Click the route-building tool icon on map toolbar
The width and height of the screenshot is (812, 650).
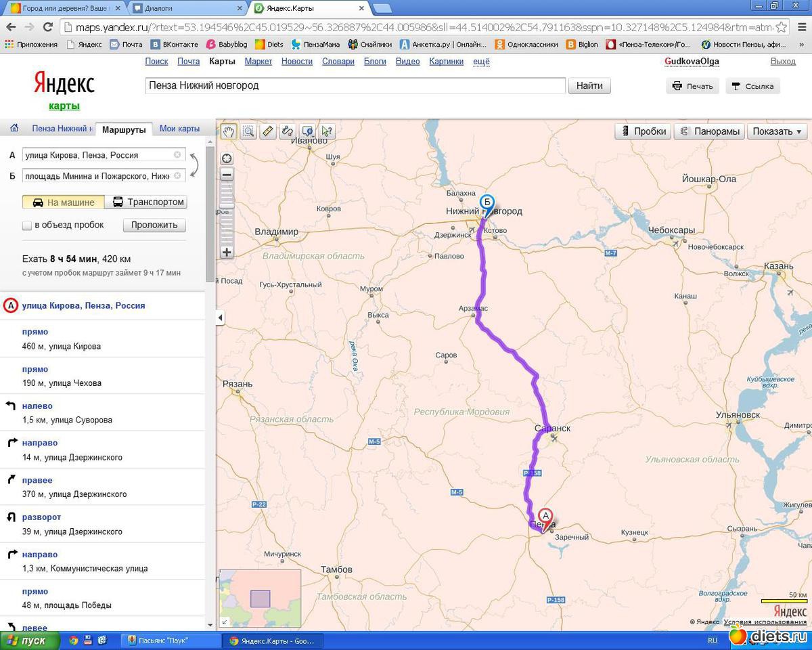288,131
